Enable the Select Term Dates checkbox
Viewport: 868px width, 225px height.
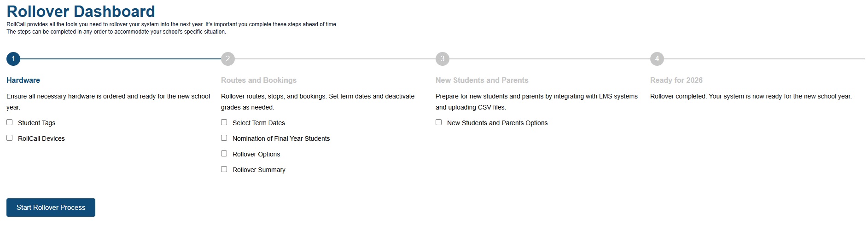point(224,122)
